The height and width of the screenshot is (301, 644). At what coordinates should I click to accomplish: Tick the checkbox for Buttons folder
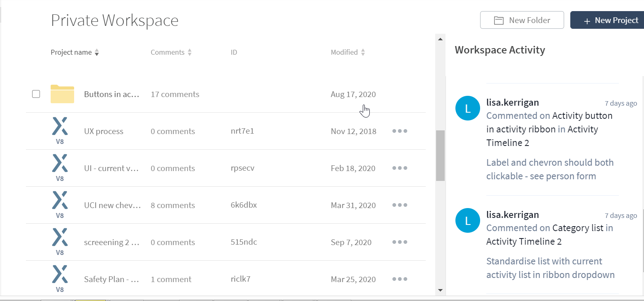click(x=36, y=94)
